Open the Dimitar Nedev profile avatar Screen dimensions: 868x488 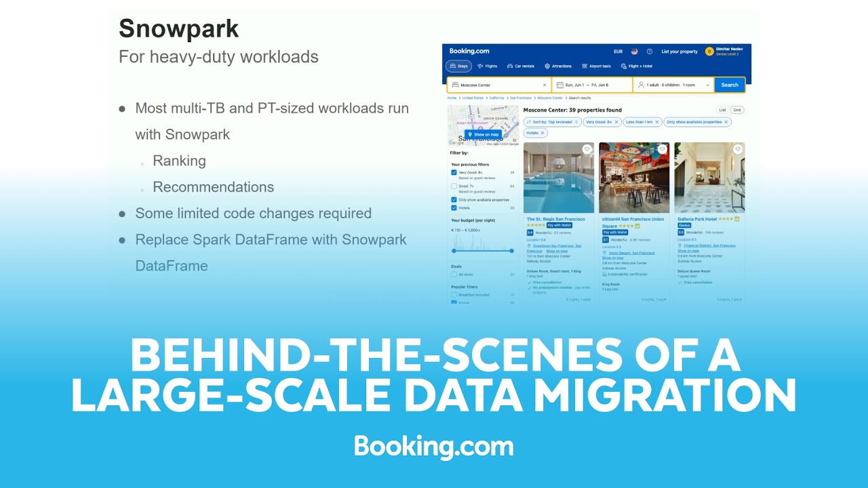coord(709,52)
